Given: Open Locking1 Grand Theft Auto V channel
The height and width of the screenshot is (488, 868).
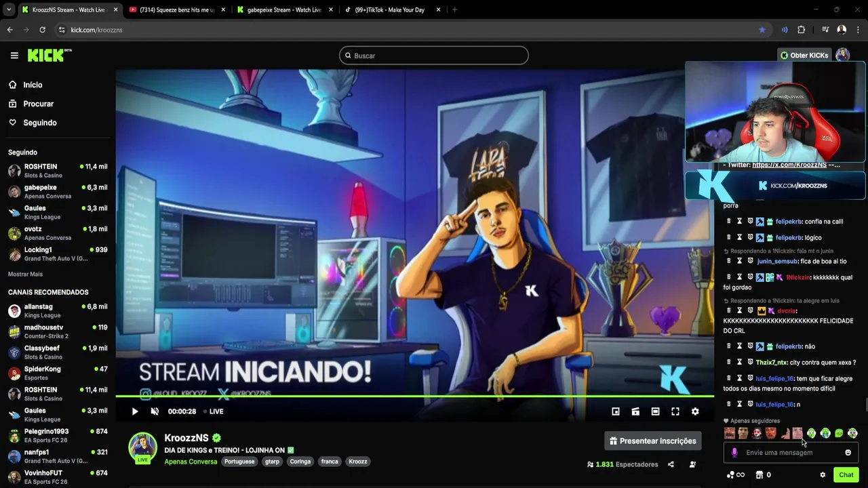Looking at the screenshot, I should coord(57,254).
